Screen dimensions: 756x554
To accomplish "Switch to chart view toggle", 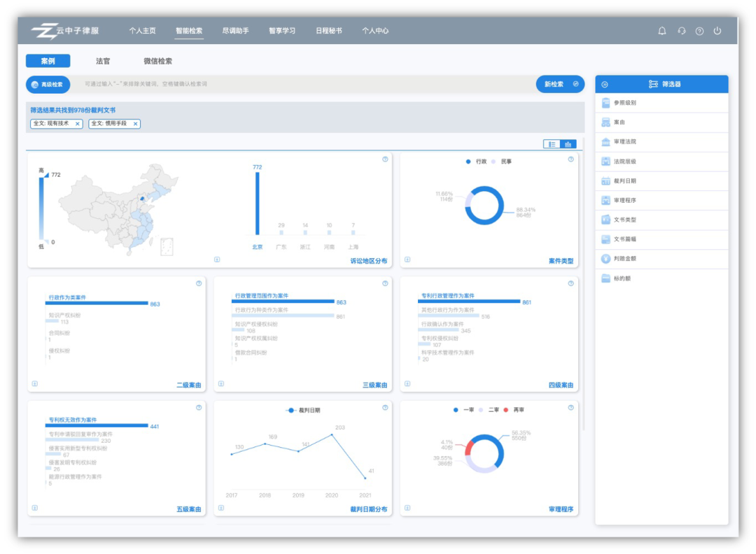I will pos(568,144).
